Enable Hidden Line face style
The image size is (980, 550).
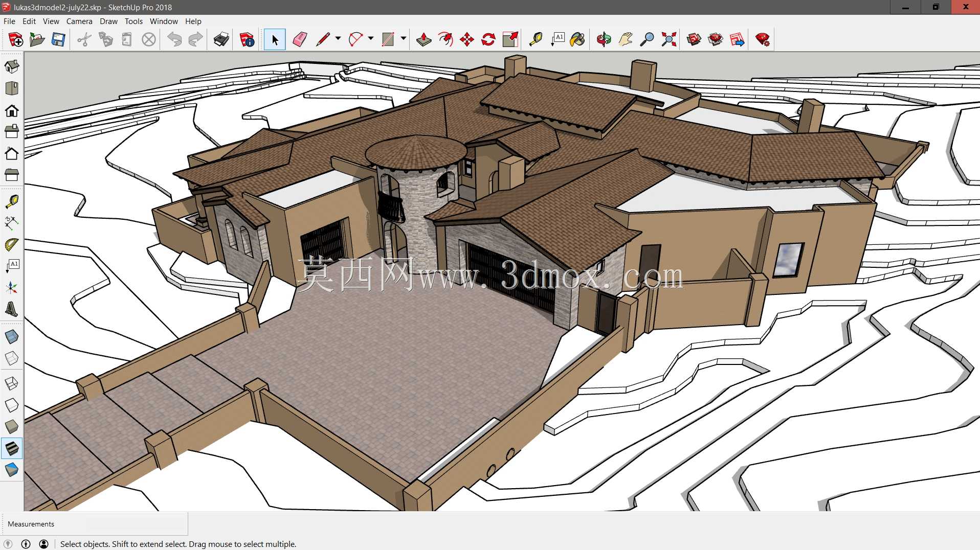tap(12, 405)
